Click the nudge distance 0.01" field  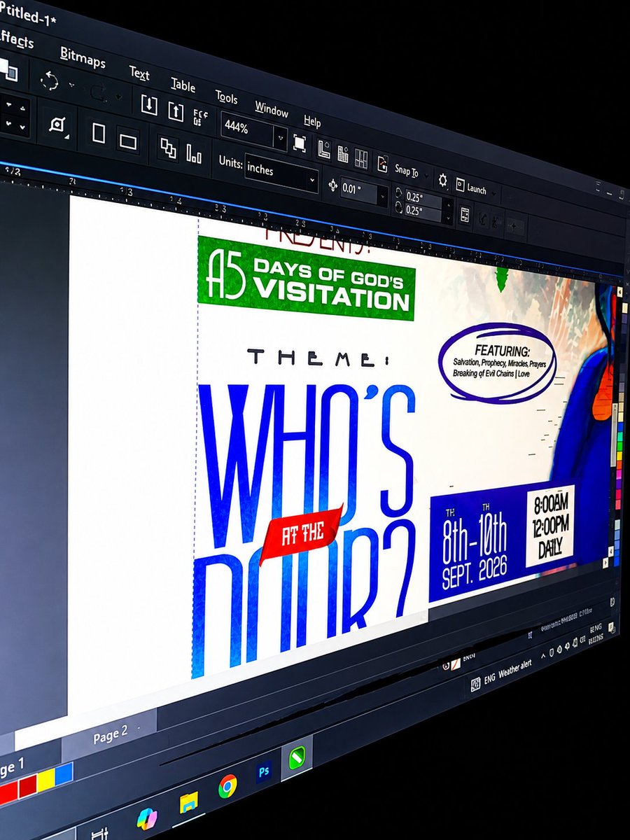358,190
